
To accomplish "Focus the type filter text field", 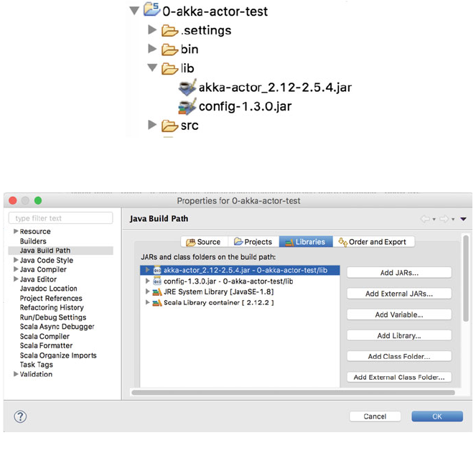I will point(61,218).
